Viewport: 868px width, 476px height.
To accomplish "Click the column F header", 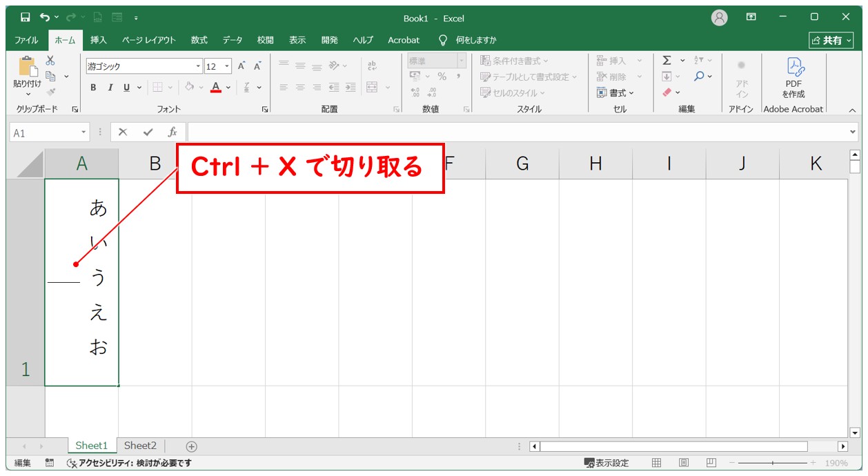I will coord(449,163).
